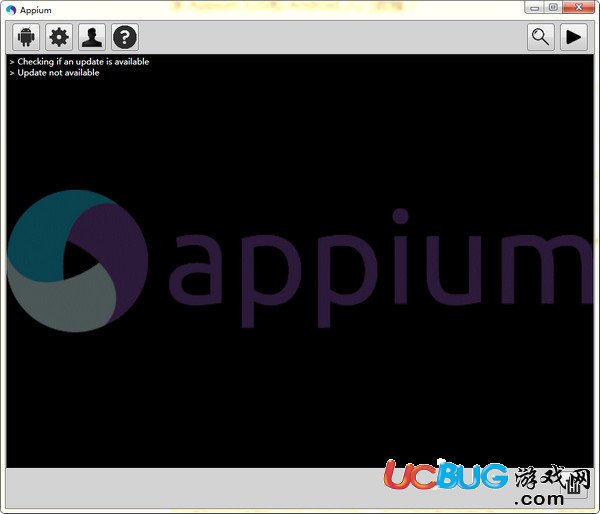Open Developer Settings person icon
Screen dimensions: 600x514
pos(92,37)
